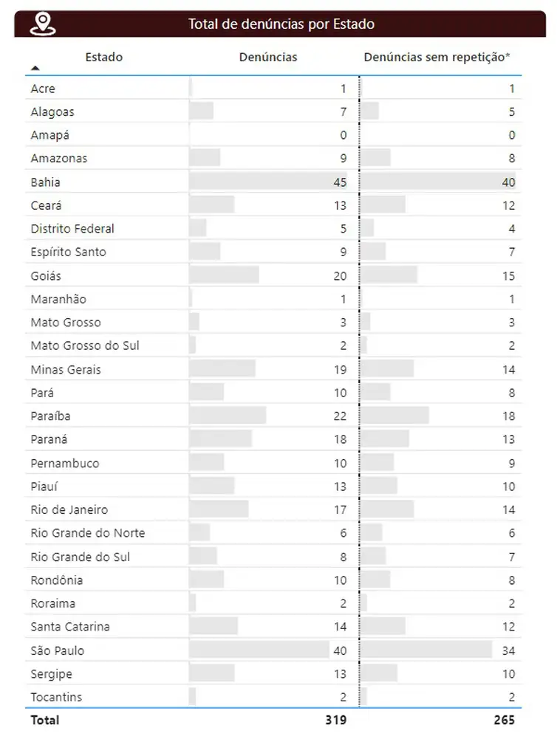The image size is (557, 756).
Task: Click the Total row label
Action: (x=44, y=720)
